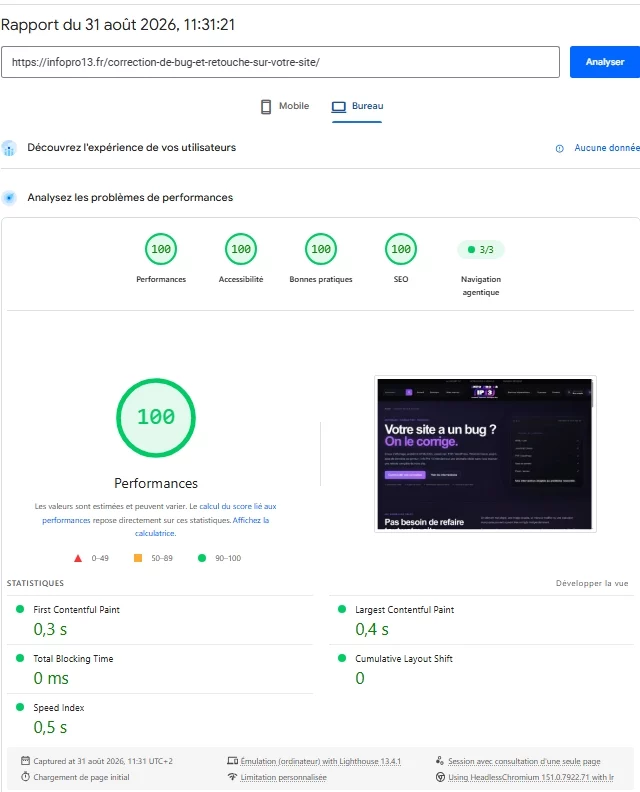Click the 0,4 s Largest Contentful Paint value

tap(372, 629)
